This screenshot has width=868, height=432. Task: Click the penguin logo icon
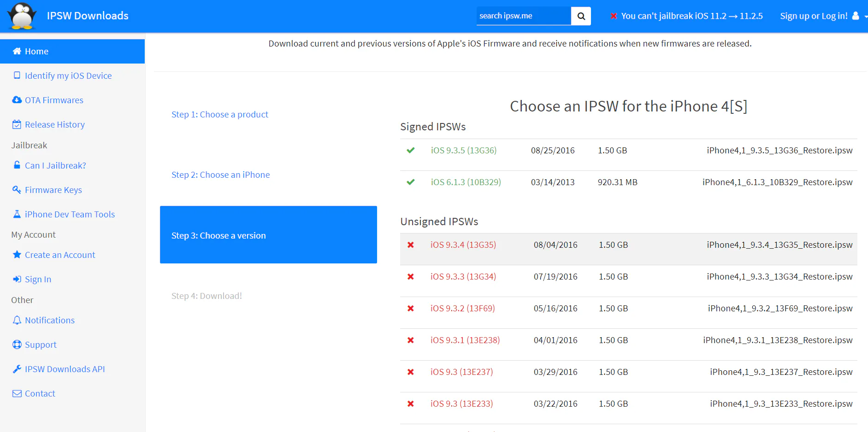[x=22, y=16]
